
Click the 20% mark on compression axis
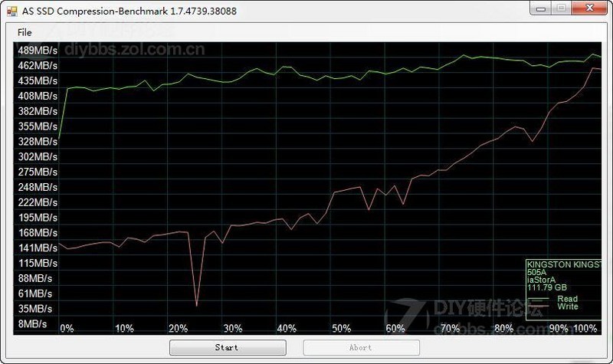pos(178,328)
